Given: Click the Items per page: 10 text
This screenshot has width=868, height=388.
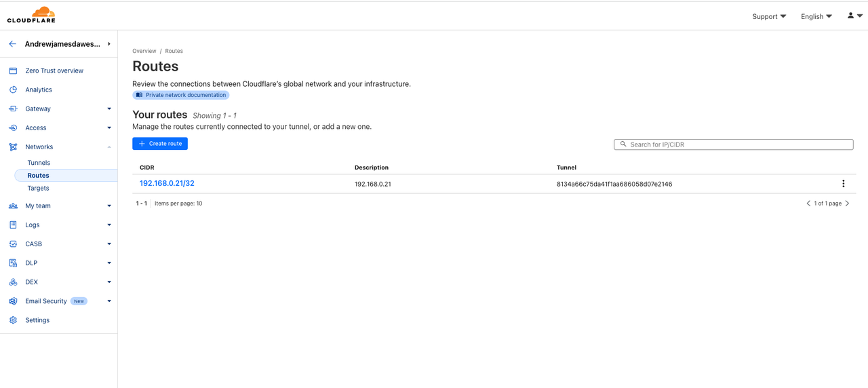Looking at the screenshot, I should point(178,203).
